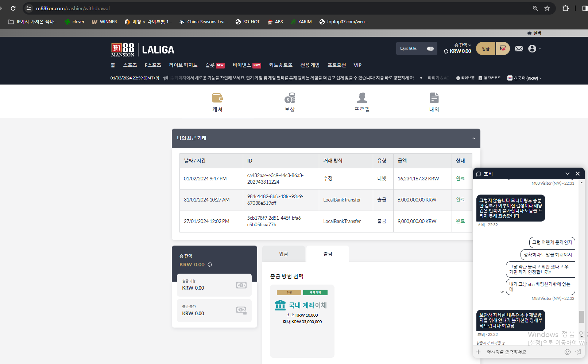Minimize the chat window using chevron
588x364 pixels.
(567, 174)
